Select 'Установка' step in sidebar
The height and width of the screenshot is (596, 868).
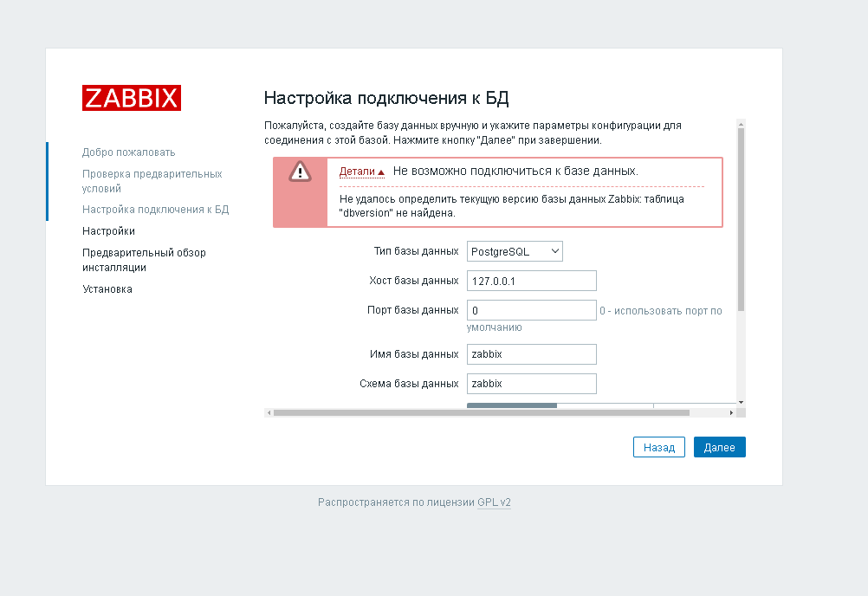click(107, 289)
